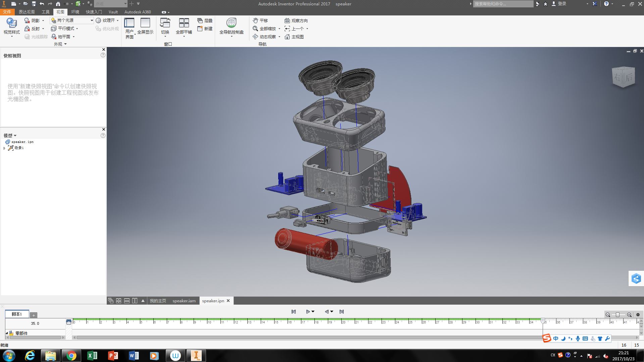Click the timeline zoom-in magnifier icon
This screenshot has height=362, width=644.
tap(629, 315)
